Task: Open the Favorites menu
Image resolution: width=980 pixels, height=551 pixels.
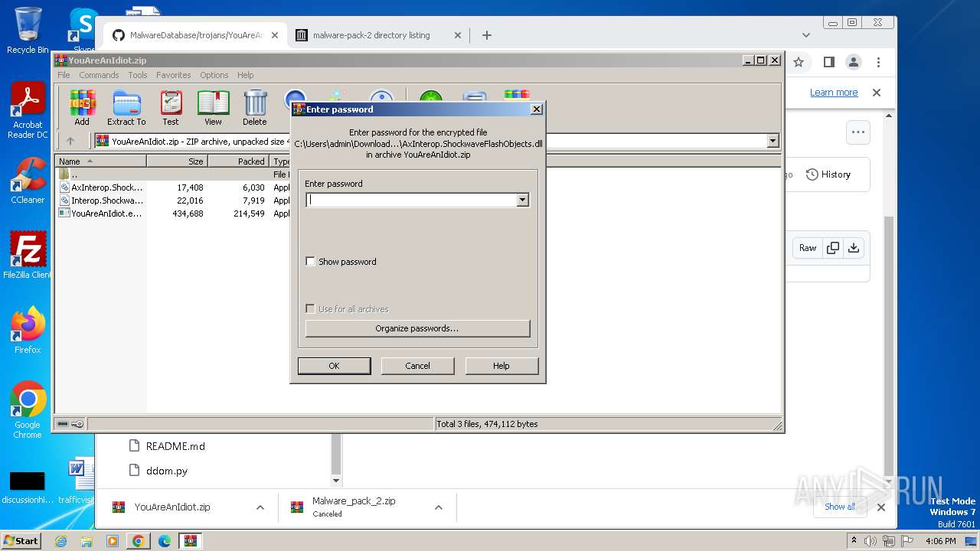Action: pyautogui.click(x=174, y=75)
